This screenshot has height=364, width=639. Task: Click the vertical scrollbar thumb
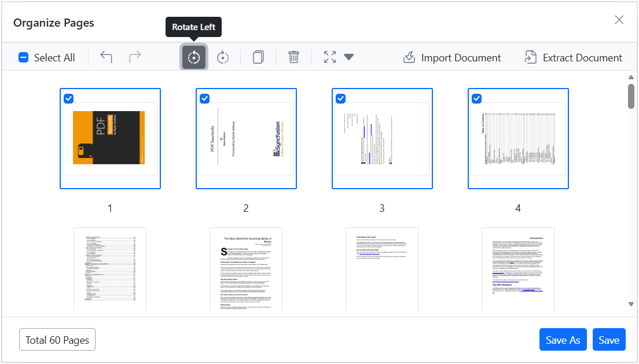(631, 96)
